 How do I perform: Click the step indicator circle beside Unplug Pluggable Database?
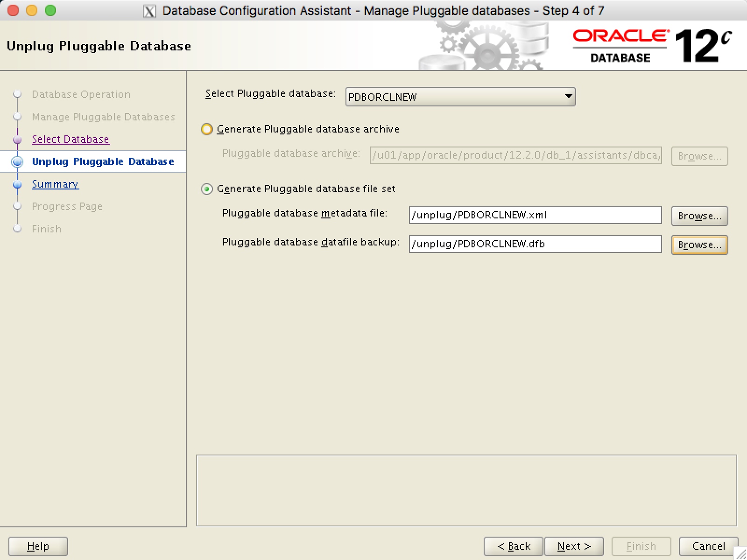[18, 161]
